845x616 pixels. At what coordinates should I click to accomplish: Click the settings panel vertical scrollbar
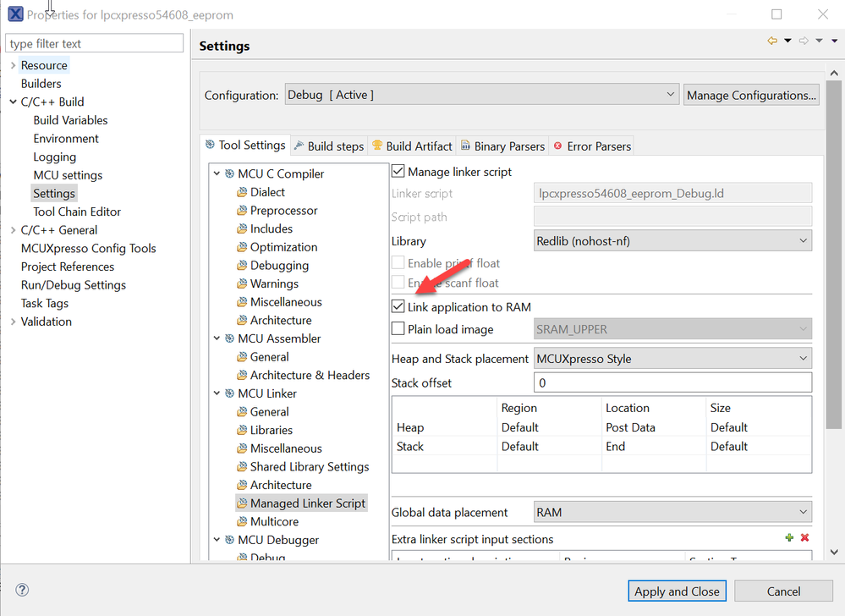click(832, 322)
